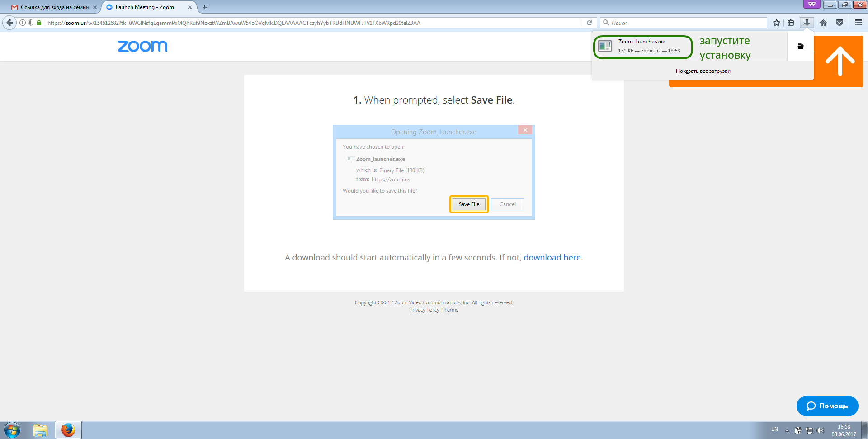Open the Terms link
Image resolution: width=868 pixels, height=439 pixels.
[x=451, y=310]
